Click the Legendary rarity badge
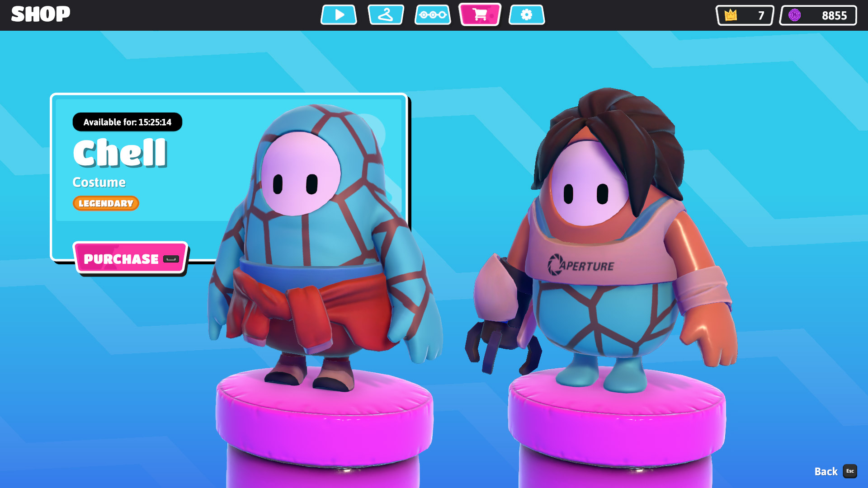This screenshot has width=868, height=488. (x=106, y=203)
